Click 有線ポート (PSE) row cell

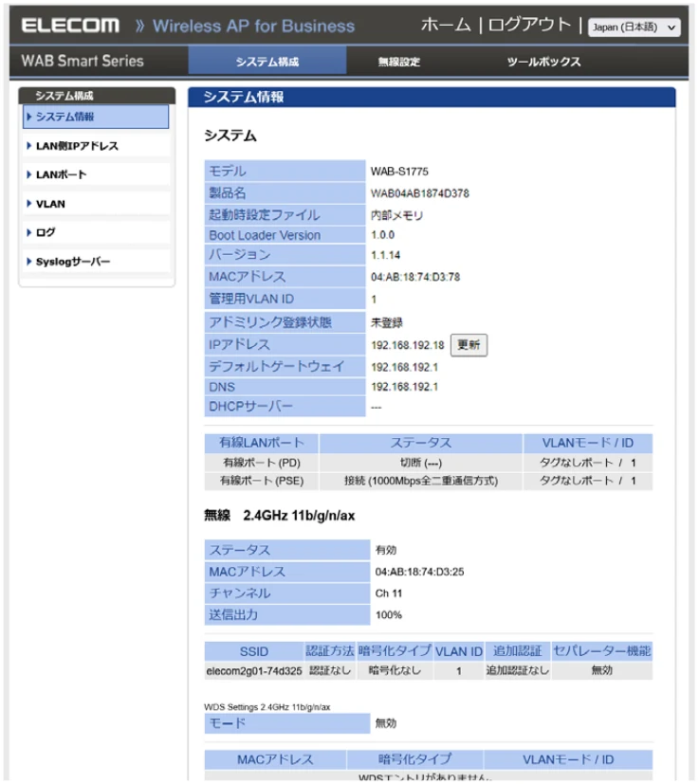(262, 481)
